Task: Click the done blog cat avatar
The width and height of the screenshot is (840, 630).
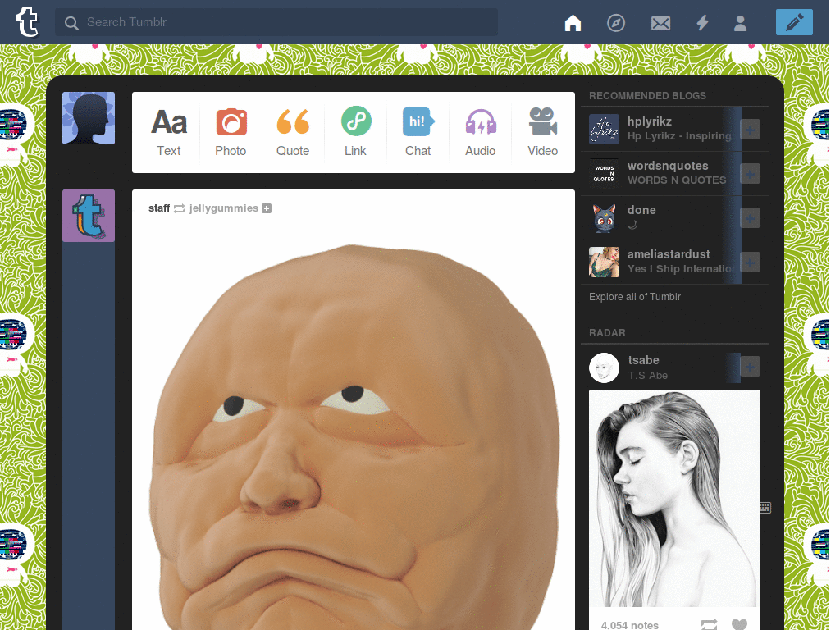Action: coord(604,218)
